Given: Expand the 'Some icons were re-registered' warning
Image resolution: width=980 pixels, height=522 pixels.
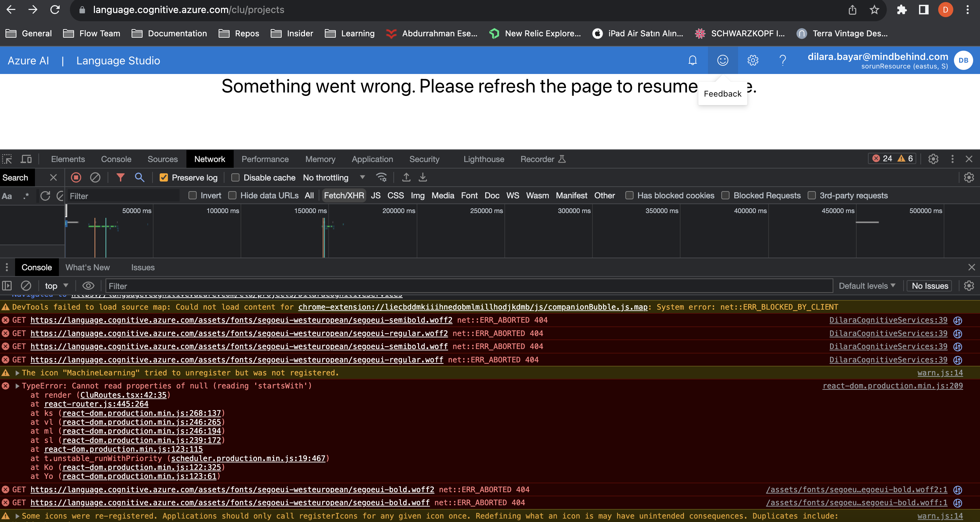Looking at the screenshot, I should [17, 516].
